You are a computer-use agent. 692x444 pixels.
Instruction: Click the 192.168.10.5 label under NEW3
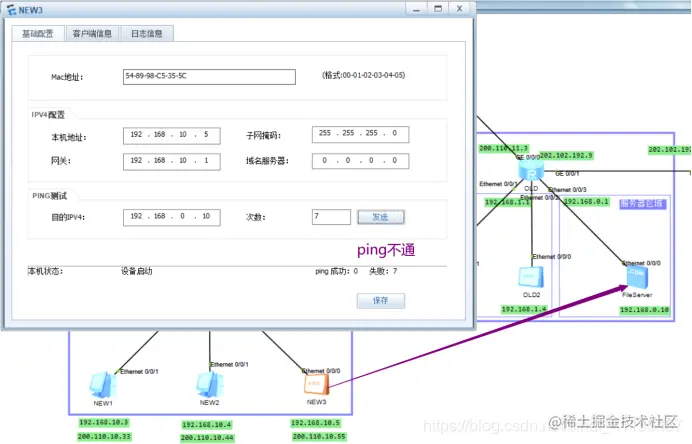coord(316,423)
